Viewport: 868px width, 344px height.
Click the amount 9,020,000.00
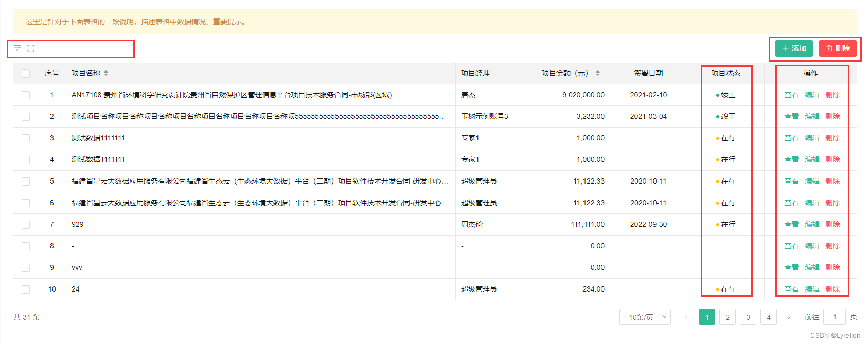tap(583, 95)
